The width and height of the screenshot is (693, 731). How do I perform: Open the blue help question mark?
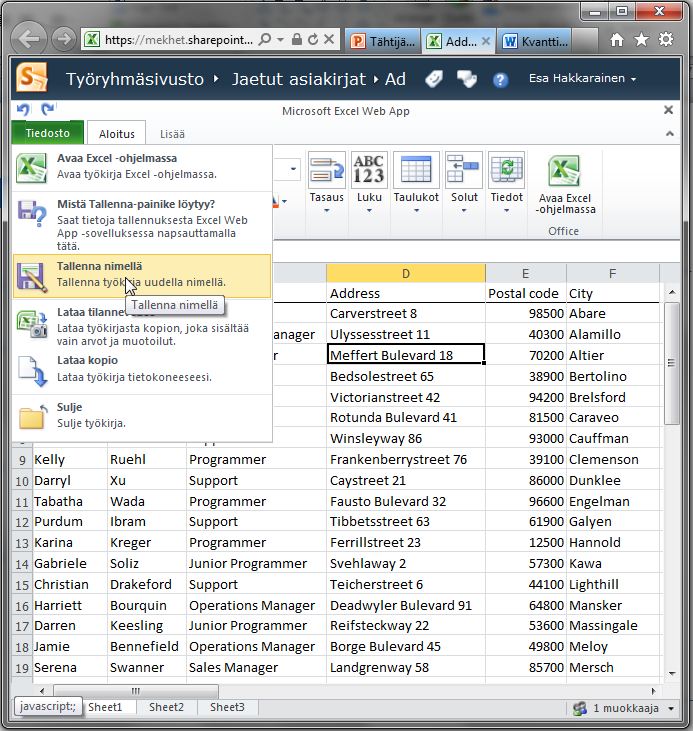tap(500, 80)
